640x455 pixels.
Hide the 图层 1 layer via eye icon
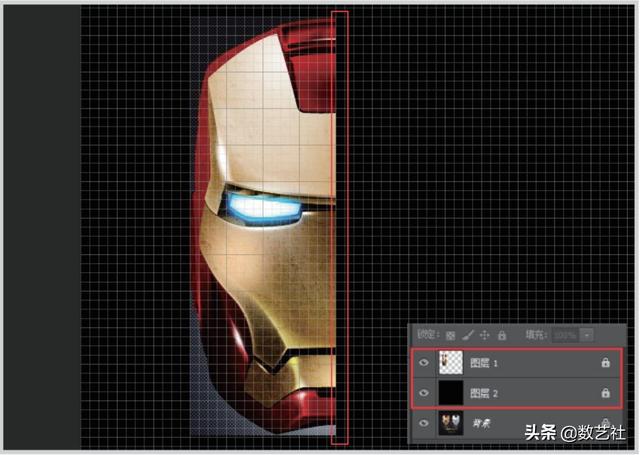pyautogui.click(x=424, y=362)
